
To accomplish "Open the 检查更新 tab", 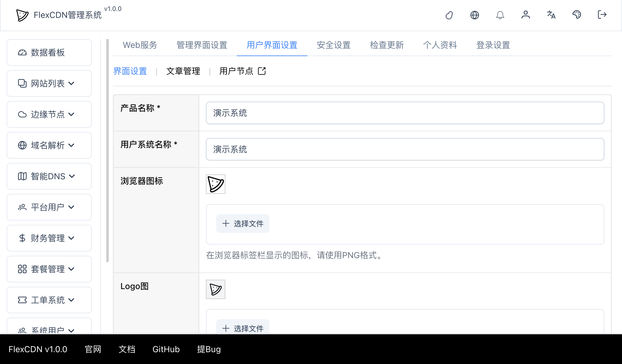I will (387, 45).
